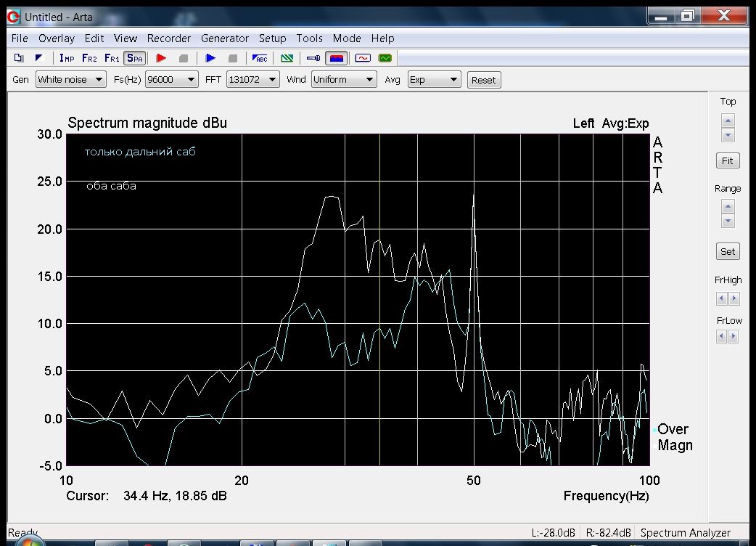
Task: Click the Left Avg:Exp graph label
Action: 611,123
